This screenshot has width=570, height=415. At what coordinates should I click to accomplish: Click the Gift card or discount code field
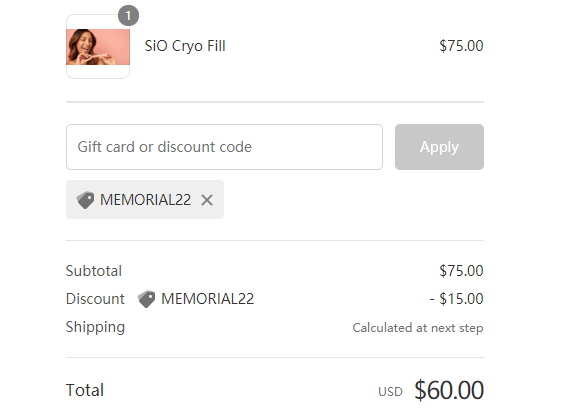point(224,147)
